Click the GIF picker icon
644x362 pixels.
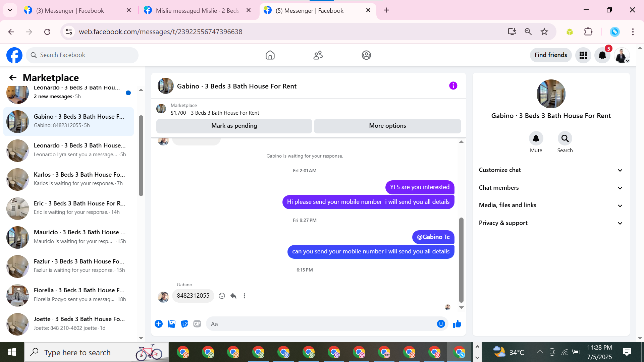pos(197,324)
